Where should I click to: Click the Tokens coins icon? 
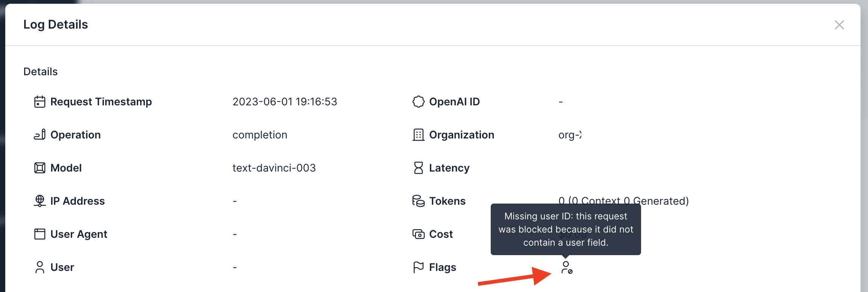click(x=419, y=201)
